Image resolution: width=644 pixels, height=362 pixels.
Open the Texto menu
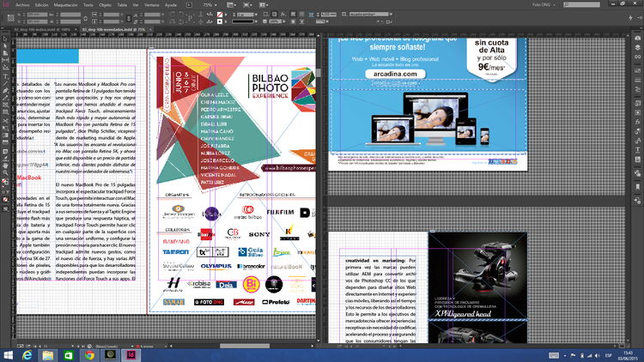pyautogui.click(x=88, y=5)
